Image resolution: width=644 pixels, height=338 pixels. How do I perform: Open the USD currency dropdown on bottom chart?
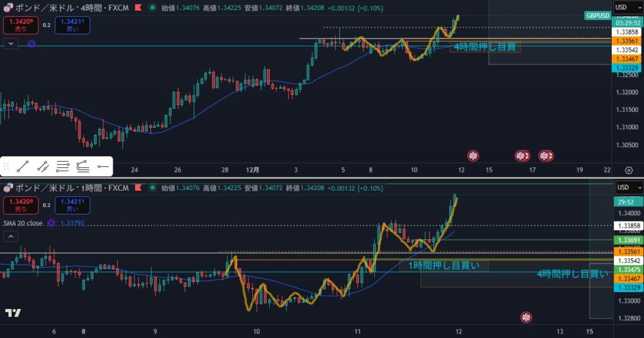pos(627,188)
